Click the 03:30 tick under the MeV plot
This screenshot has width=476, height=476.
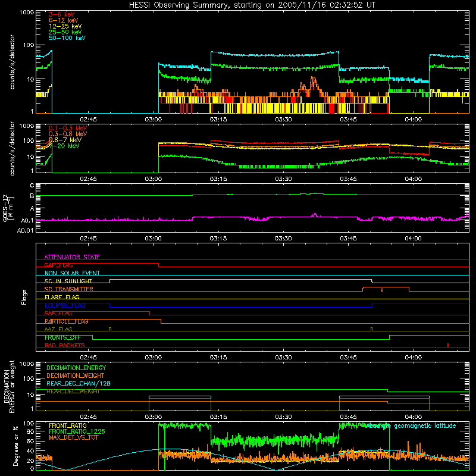click(x=283, y=179)
